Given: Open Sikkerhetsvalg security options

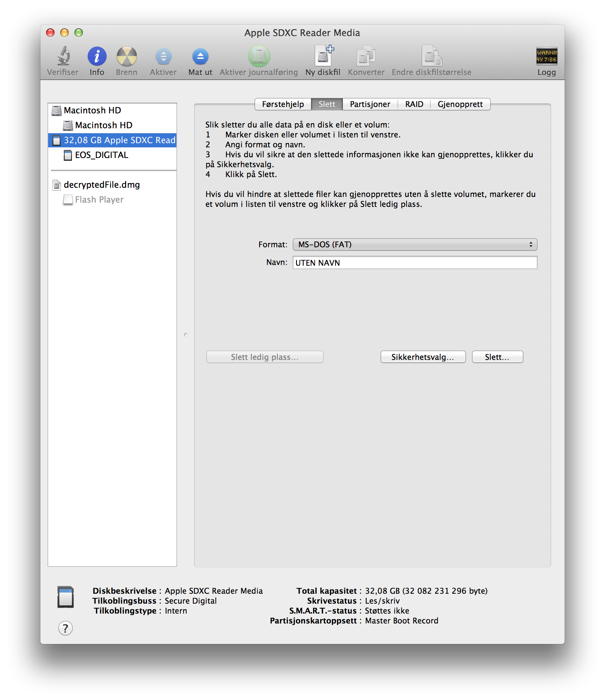Looking at the screenshot, I should [x=423, y=357].
